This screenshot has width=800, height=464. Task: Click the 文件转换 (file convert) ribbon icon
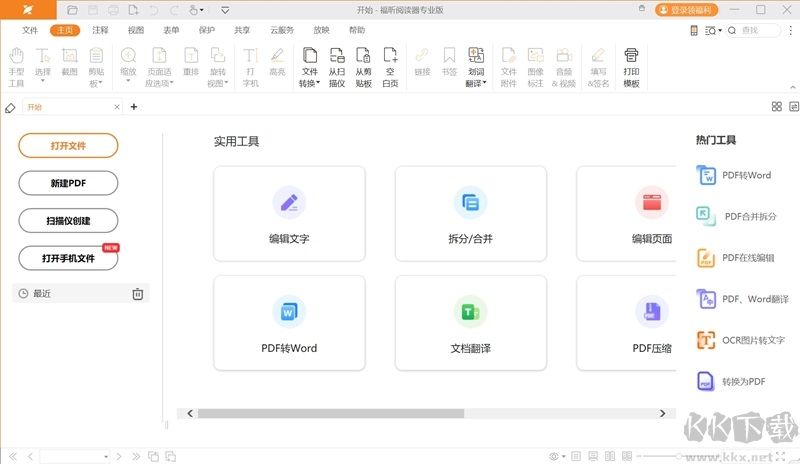[310, 66]
